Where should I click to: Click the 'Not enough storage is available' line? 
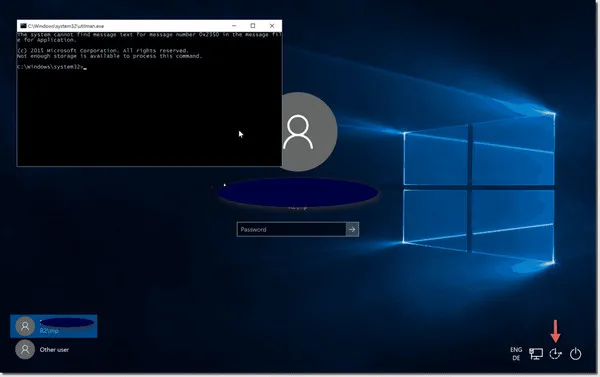click(x=109, y=56)
